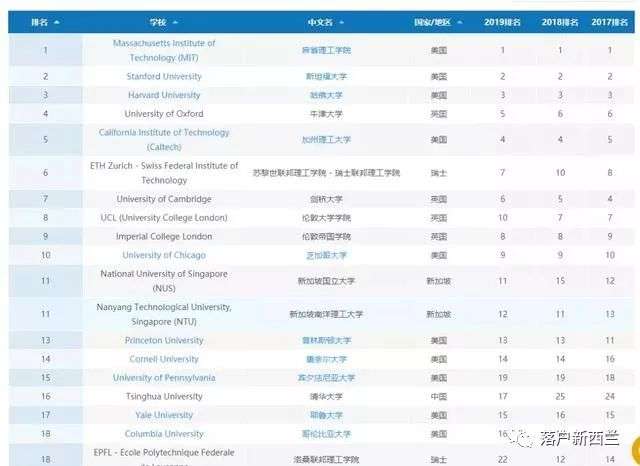Open the 加州理工大学 Chinese name link
Screen dimensions: 640x466
click(x=326, y=140)
